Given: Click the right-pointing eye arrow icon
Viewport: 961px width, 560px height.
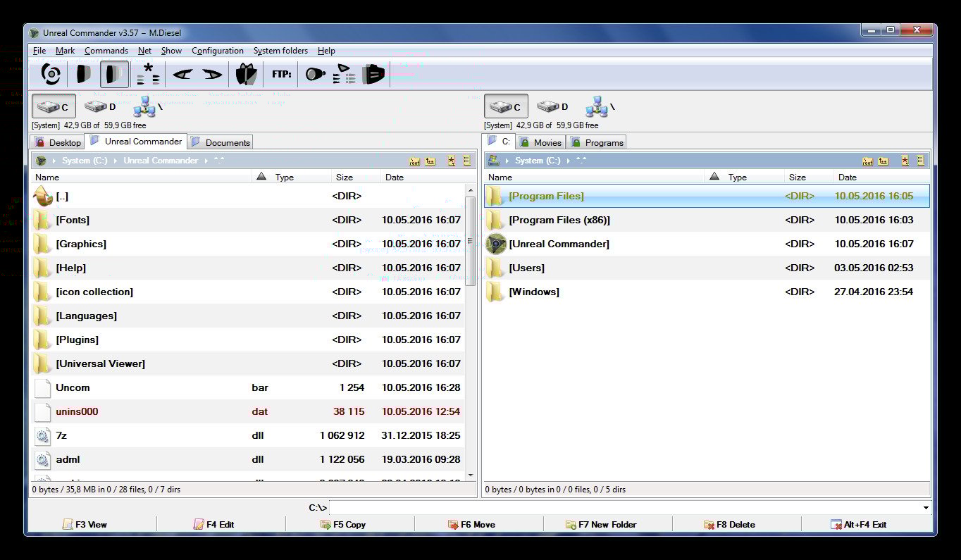Looking at the screenshot, I should click(212, 74).
